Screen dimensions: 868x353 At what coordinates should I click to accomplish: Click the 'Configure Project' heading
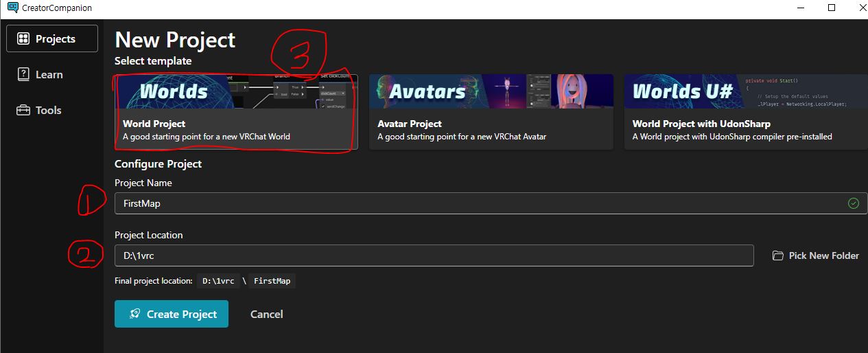click(158, 164)
